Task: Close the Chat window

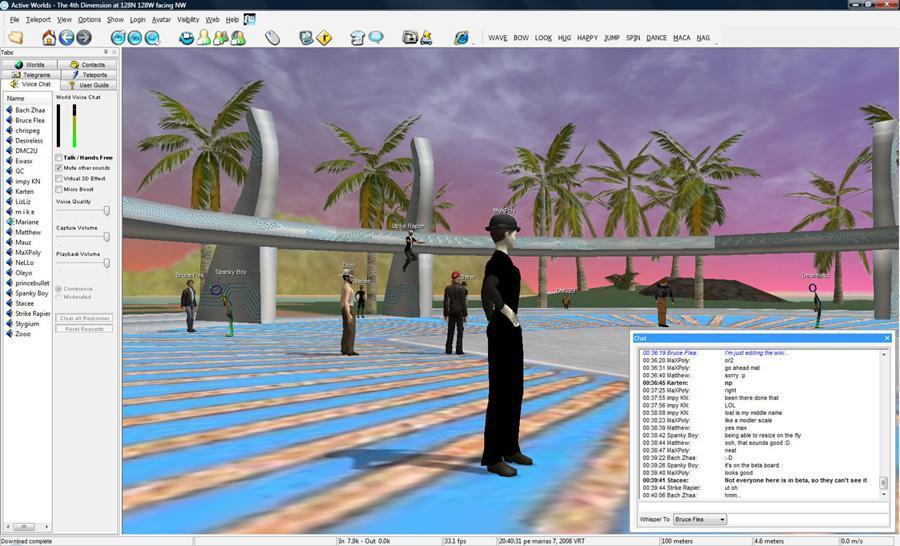Action: [x=887, y=338]
